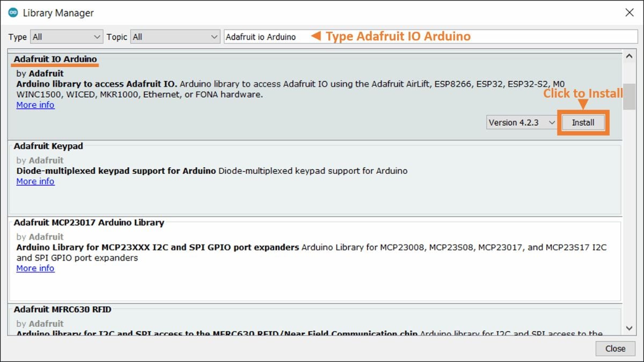Click the vertical scrollbar thumb
Viewport: 644px width, 362px height.
629,97
